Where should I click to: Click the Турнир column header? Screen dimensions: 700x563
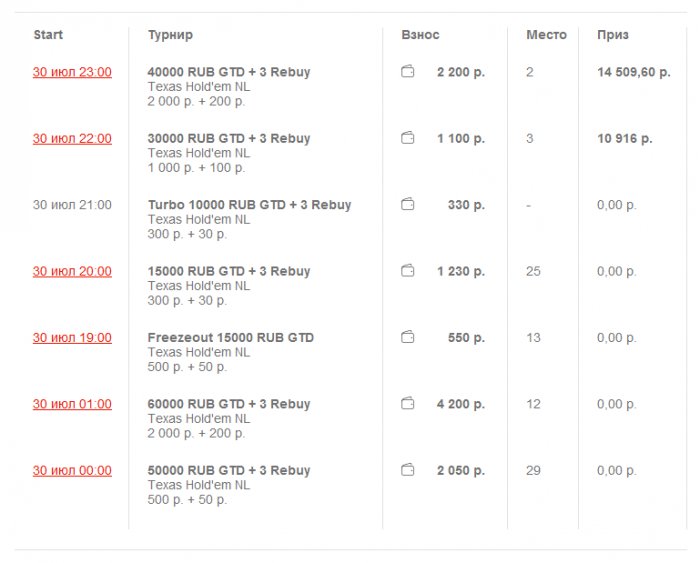170,35
